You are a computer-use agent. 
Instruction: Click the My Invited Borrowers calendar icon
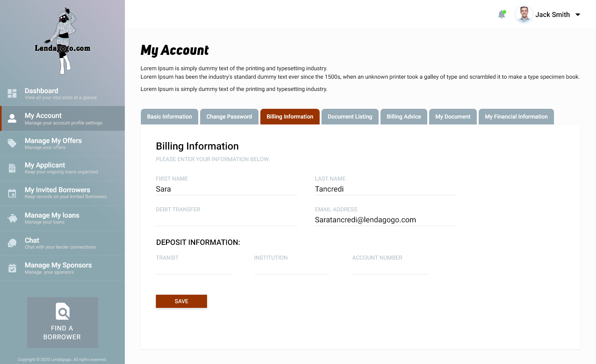(x=12, y=193)
